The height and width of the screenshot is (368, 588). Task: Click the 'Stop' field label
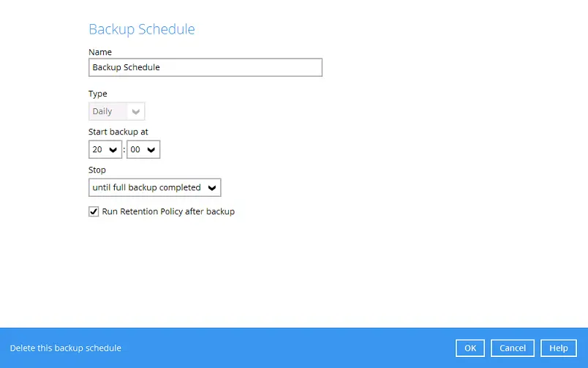(97, 170)
